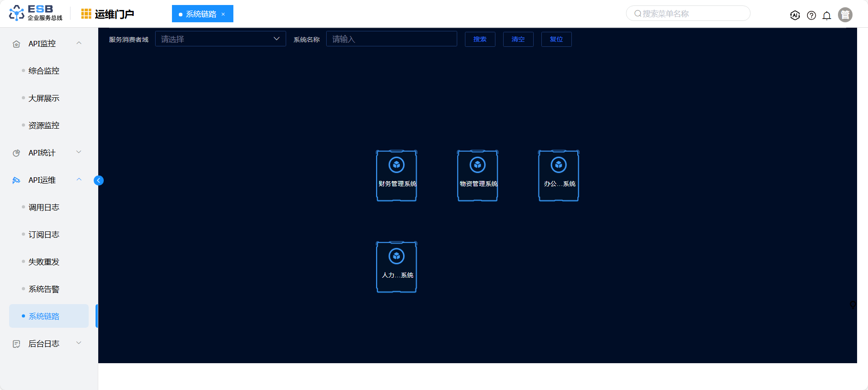Click the AI assistant icon in header
This screenshot has width=868, height=390.
click(795, 15)
